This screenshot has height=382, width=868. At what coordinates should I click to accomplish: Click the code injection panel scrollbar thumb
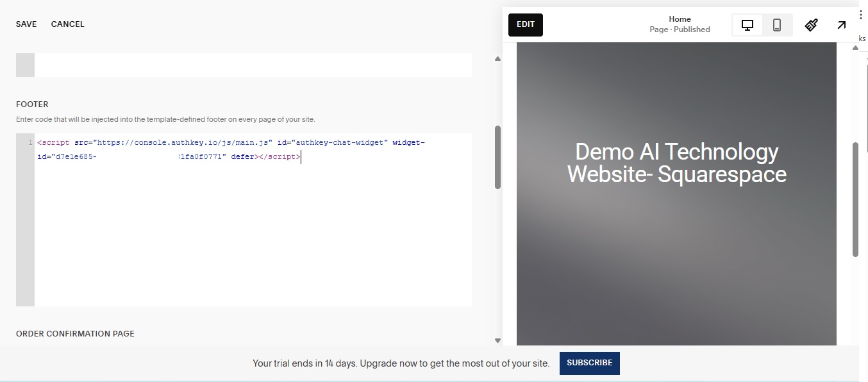(497, 157)
